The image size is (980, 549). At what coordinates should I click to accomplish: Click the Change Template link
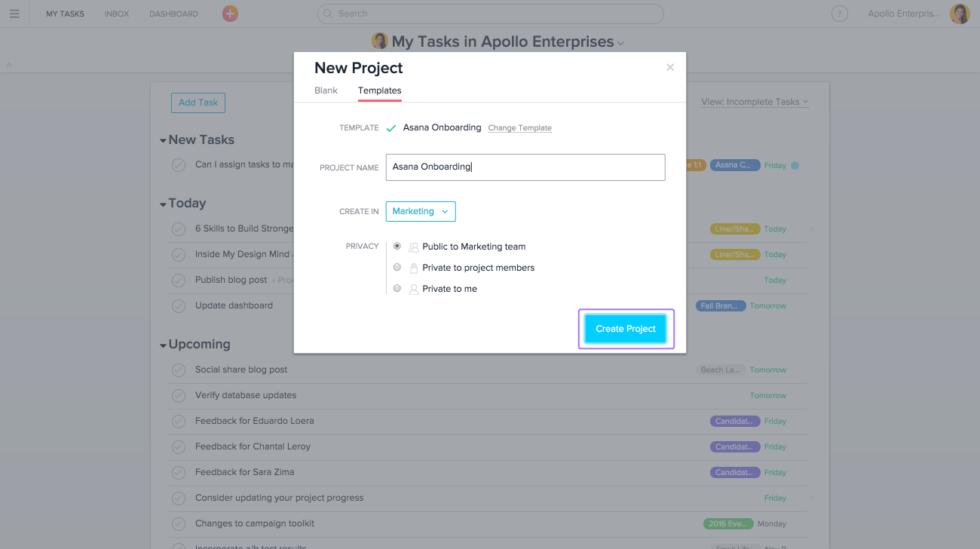pyautogui.click(x=520, y=128)
